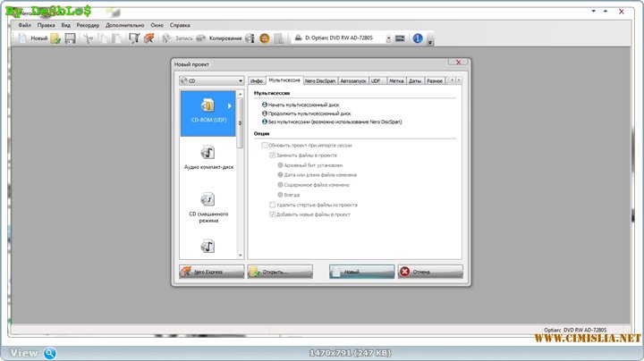Click the Копирование disc copy toolbar icon
644x361 pixels.
coord(202,38)
